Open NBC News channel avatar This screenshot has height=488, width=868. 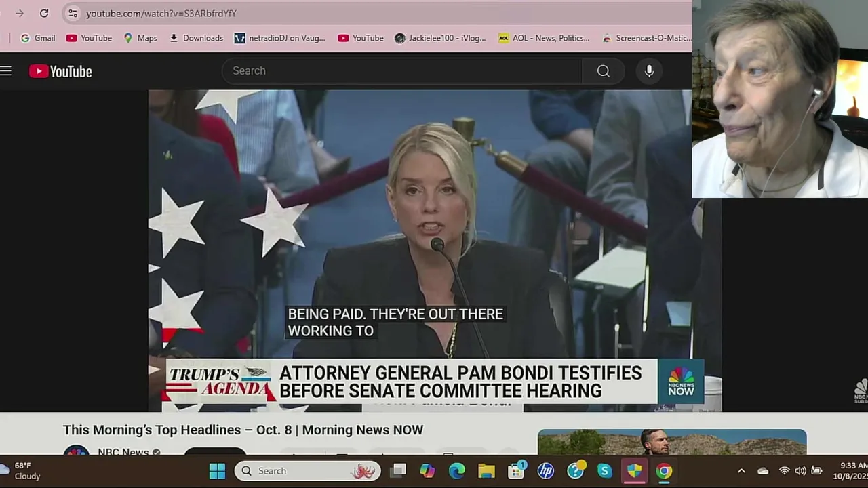(x=76, y=451)
